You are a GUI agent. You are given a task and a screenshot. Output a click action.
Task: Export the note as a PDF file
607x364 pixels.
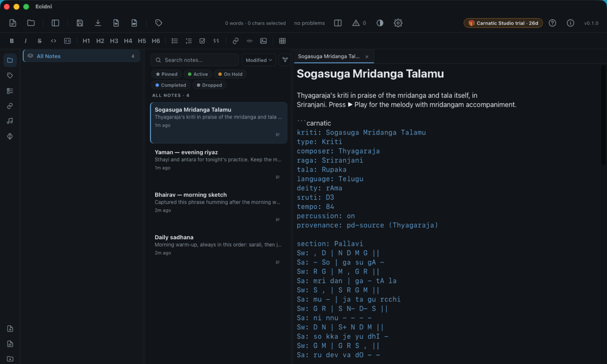coord(134,23)
